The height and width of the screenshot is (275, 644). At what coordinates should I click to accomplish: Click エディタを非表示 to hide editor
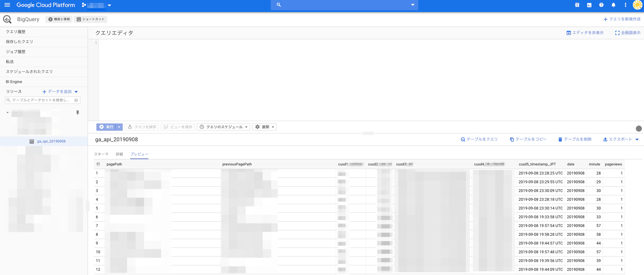coord(585,33)
